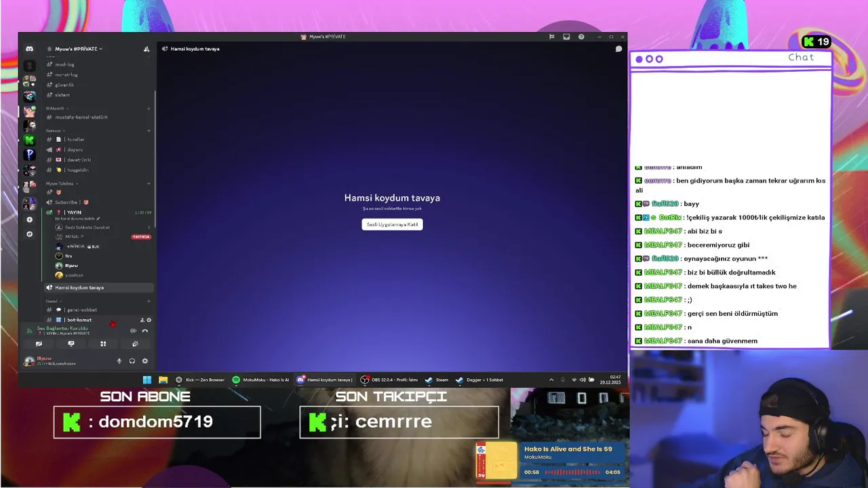Screen dimensions: 868x488
Task: Open the Dagger Steam chat taskbar item
Action: click(x=479, y=380)
